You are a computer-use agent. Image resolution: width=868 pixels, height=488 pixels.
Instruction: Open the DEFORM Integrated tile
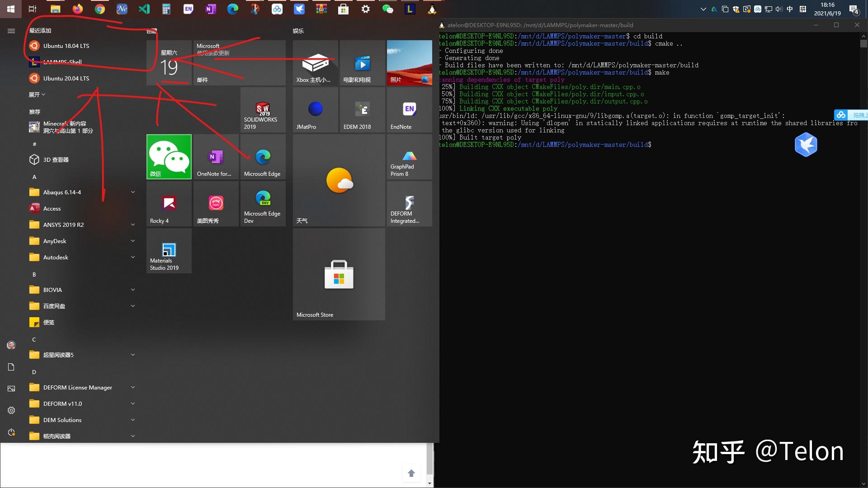(410, 204)
